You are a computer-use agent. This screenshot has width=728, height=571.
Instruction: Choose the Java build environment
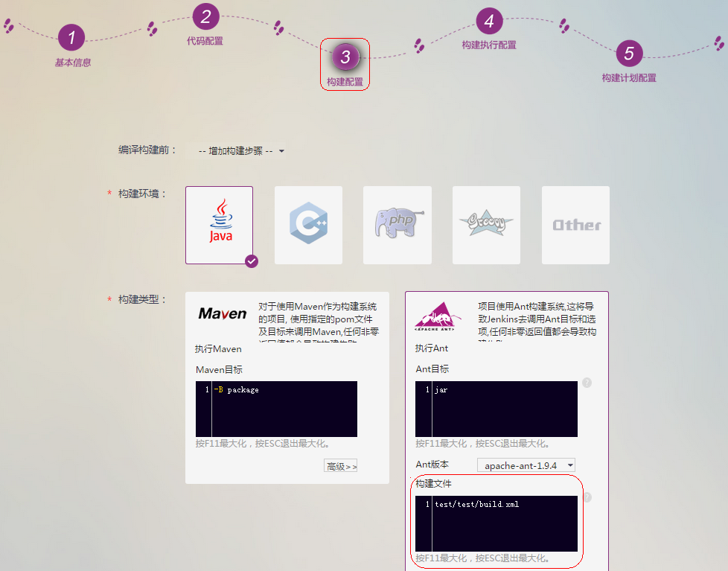[219, 225]
